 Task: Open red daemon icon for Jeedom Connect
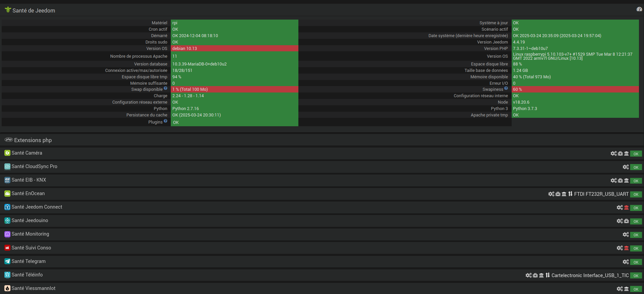click(x=626, y=207)
